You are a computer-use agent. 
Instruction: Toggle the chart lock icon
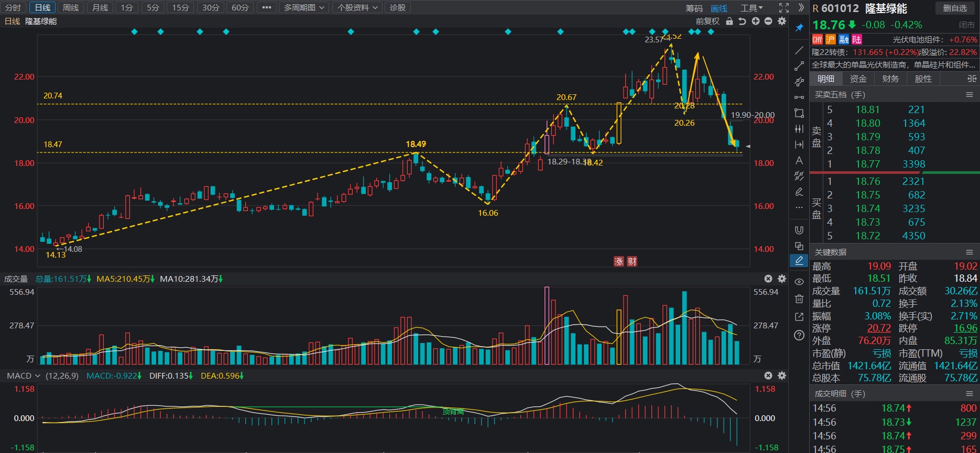click(x=729, y=21)
